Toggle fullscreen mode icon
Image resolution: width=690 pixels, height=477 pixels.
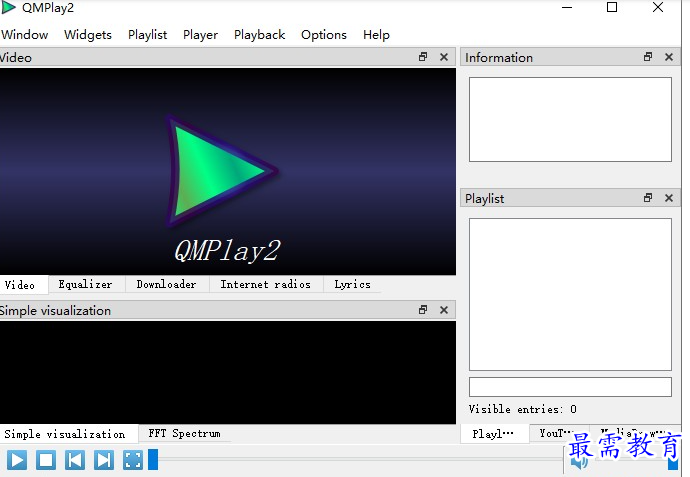tap(133, 460)
